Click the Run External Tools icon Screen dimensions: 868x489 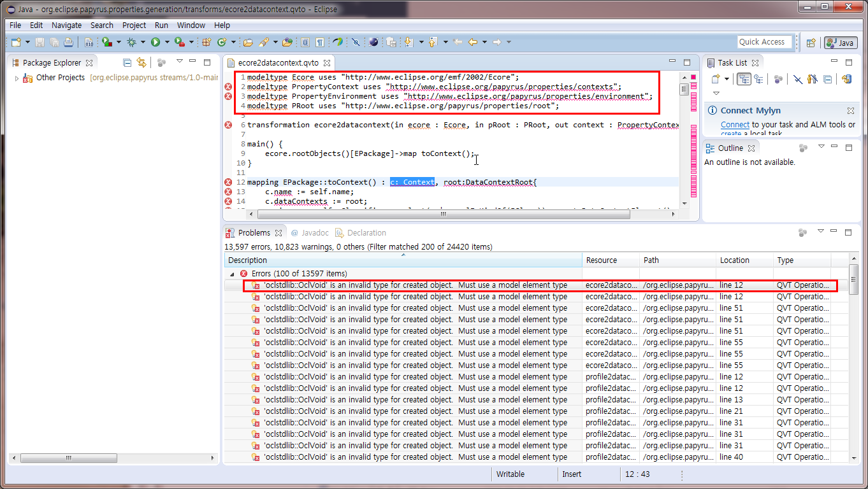coord(180,42)
